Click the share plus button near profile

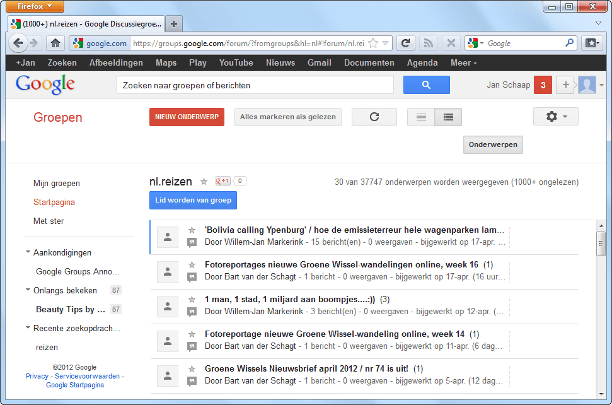565,85
